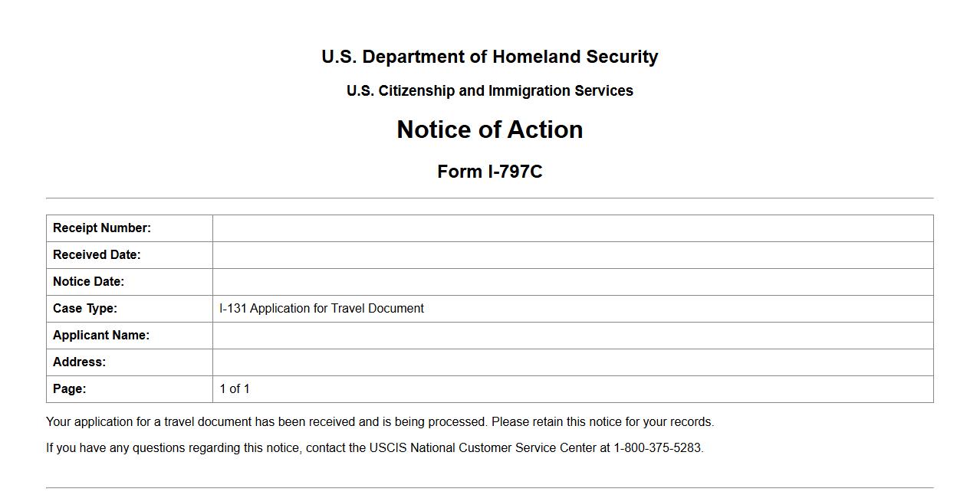
Task: Click the "1 of 1" page value
Action: [235, 389]
